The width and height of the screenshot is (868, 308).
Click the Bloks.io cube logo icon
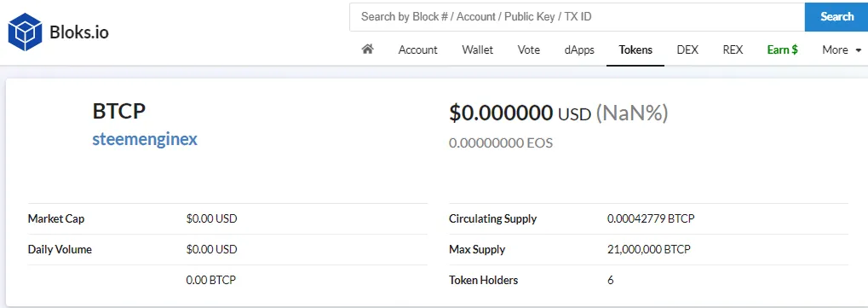(x=25, y=32)
